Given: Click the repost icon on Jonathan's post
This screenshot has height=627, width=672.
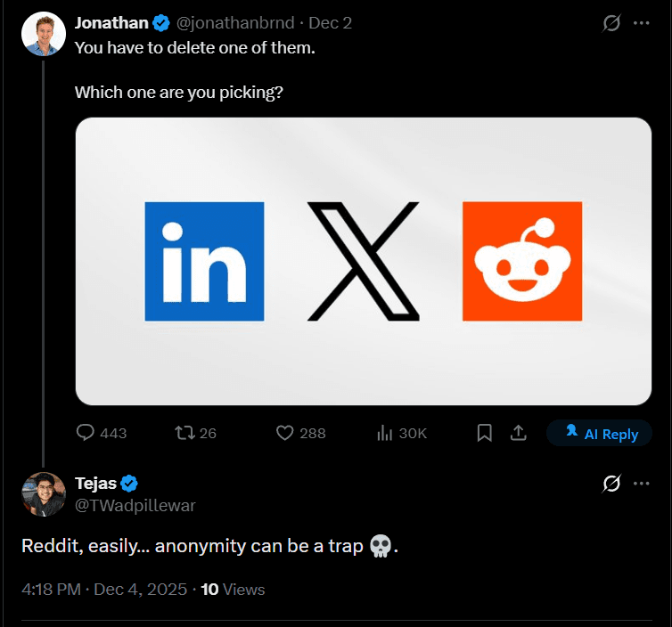Looking at the screenshot, I should pos(185,433).
